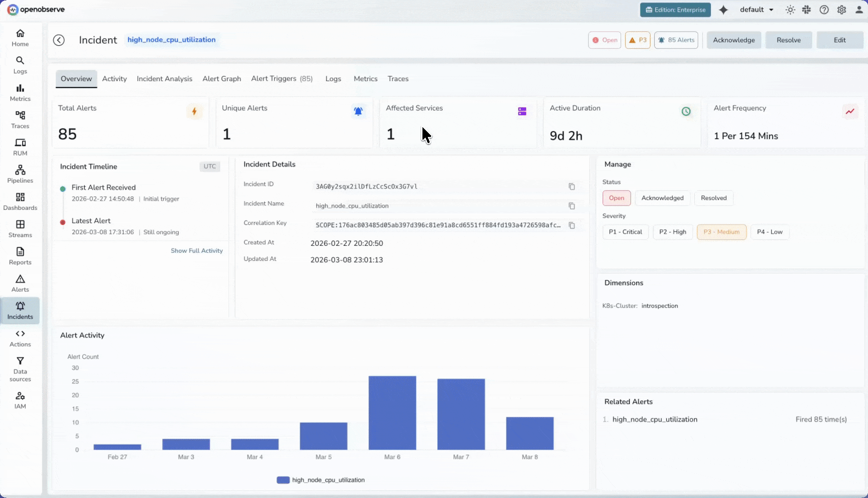Viewport: 868px width, 498px height.
Task: Switch to the Incident Analysis tab
Action: 164,79
